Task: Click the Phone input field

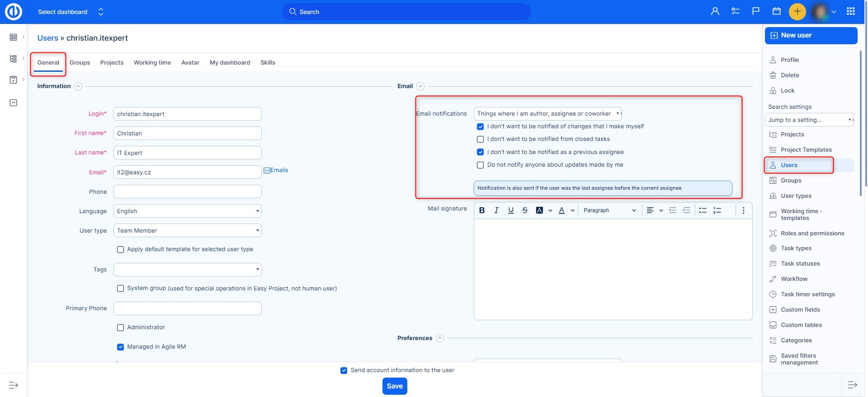Action: click(x=188, y=191)
